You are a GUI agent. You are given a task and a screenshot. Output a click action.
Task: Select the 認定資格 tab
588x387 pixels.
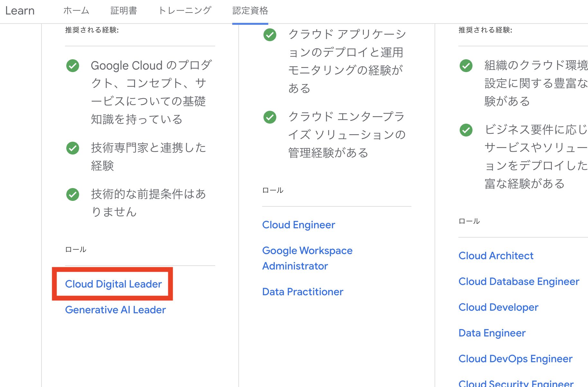250,11
